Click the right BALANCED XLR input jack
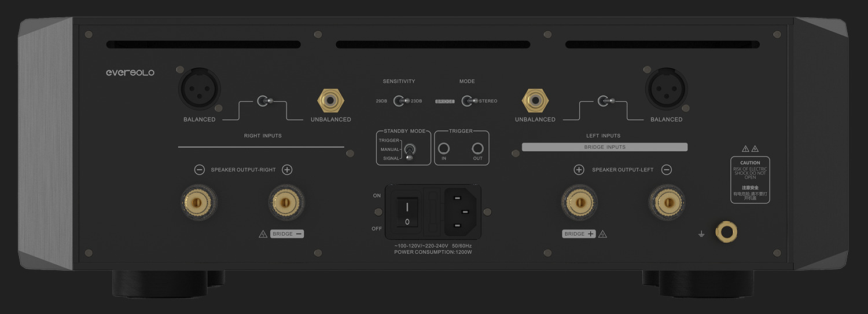 point(199,89)
